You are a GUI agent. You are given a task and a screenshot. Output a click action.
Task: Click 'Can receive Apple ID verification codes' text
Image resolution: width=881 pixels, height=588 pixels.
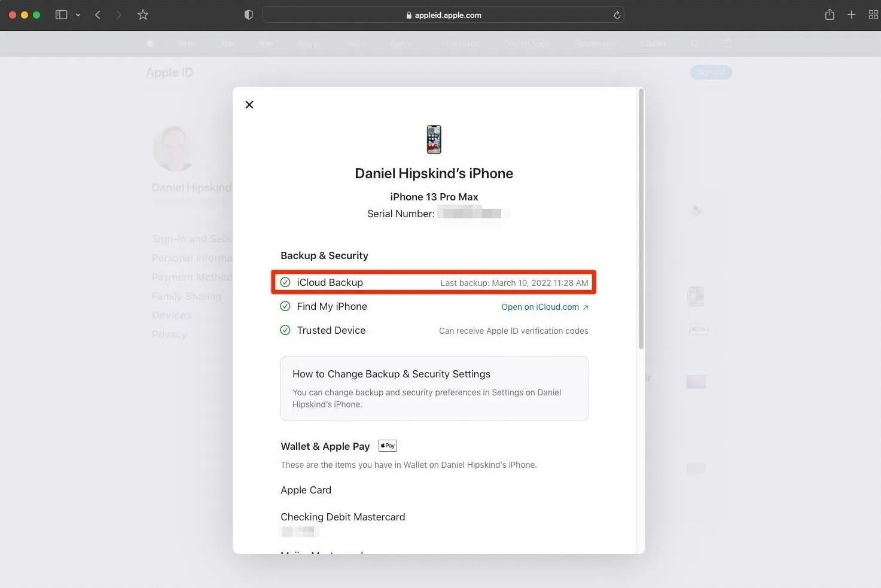(x=514, y=331)
